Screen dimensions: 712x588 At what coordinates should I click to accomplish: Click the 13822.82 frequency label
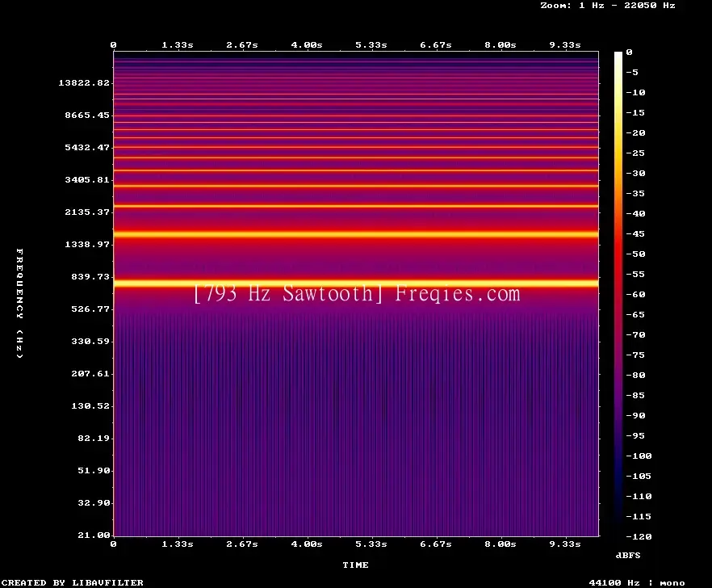84,82
